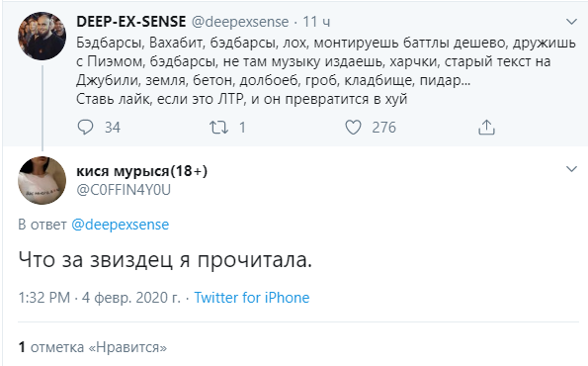Screen dimensions: 588x366
Task: Click the 34 replies count
Action: pos(113,128)
